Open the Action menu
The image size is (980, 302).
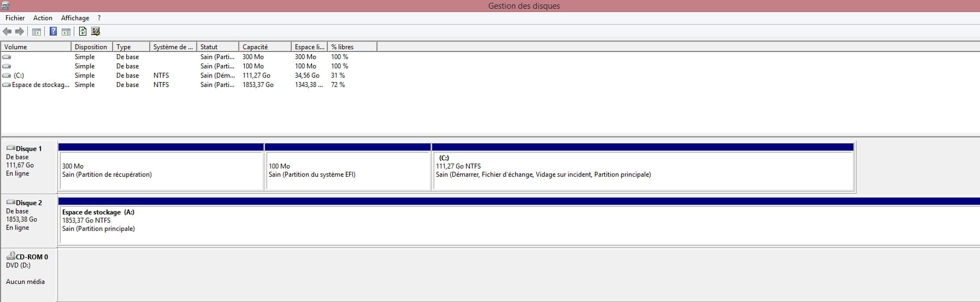pyautogui.click(x=43, y=18)
